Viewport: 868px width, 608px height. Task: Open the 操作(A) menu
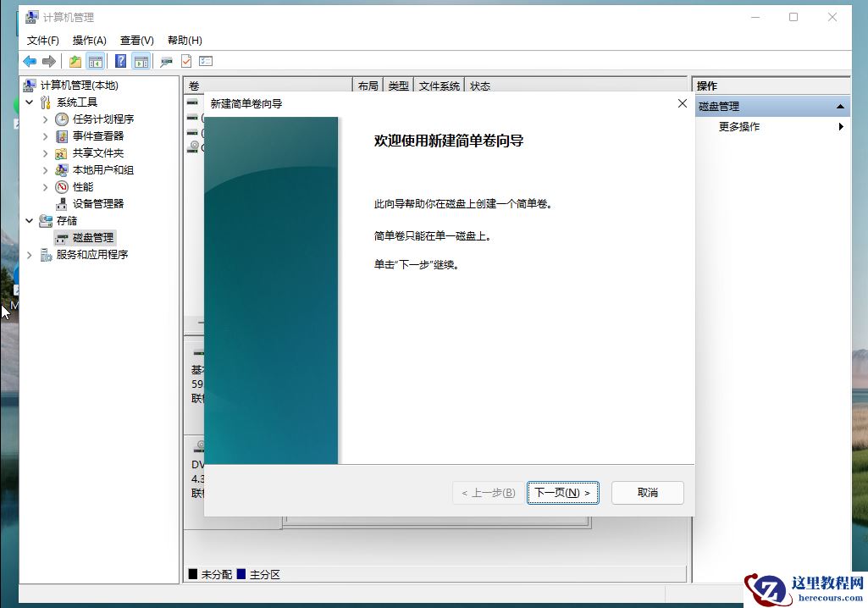88,40
